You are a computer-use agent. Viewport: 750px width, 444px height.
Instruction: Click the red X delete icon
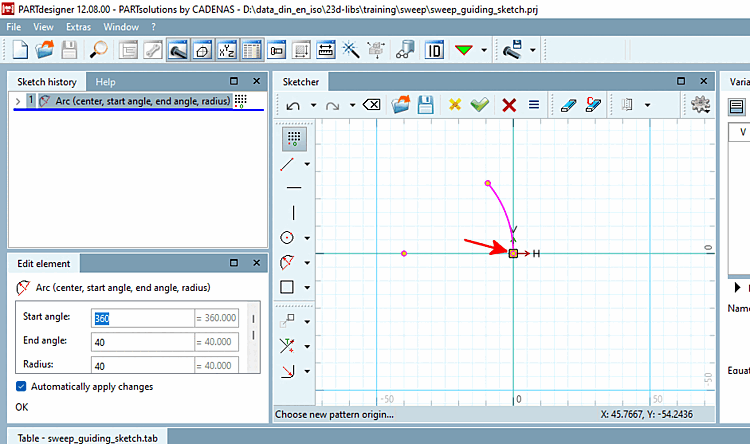pos(509,105)
